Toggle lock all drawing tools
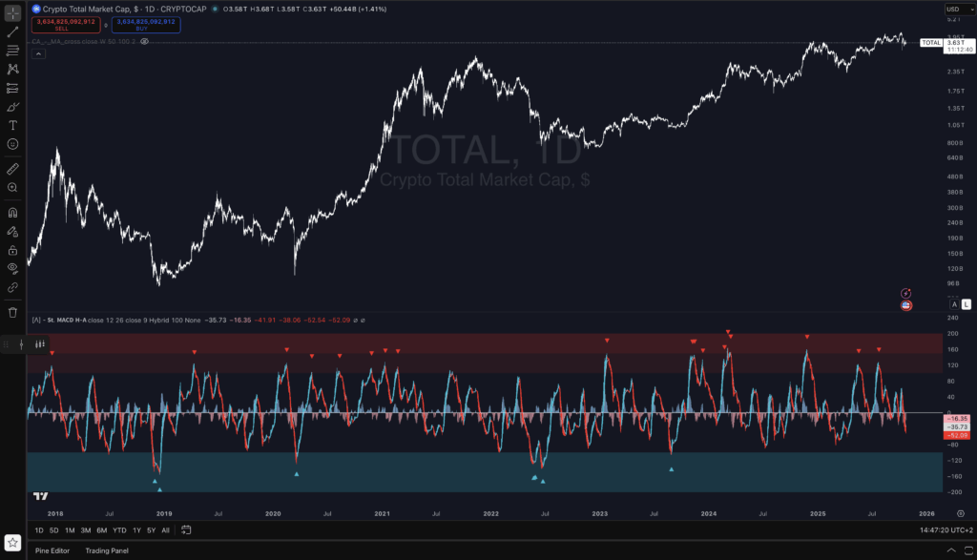Viewport: 977px width, 560px height. tap(12, 250)
